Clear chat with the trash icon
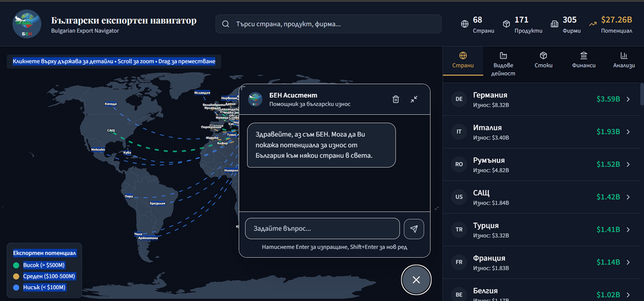The width and height of the screenshot is (644, 301). 395,99
